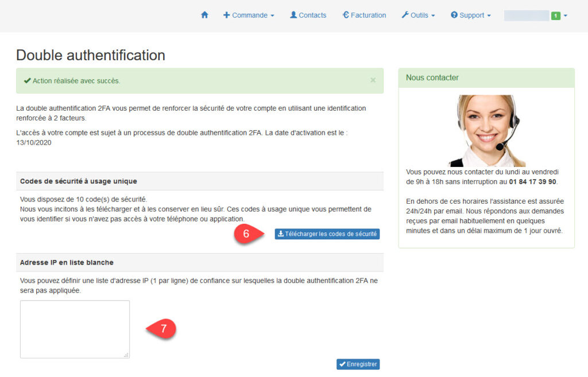Go to the home page icon
588x377 pixels.
[204, 15]
